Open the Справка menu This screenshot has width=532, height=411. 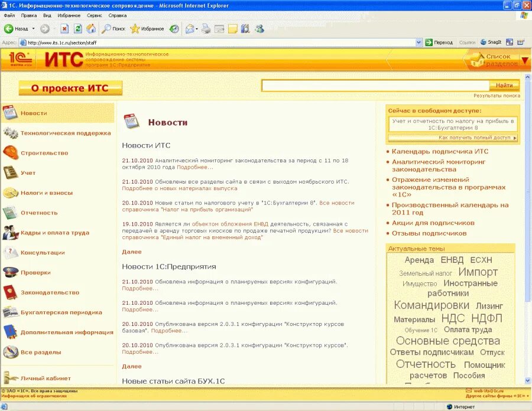tap(118, 15)
